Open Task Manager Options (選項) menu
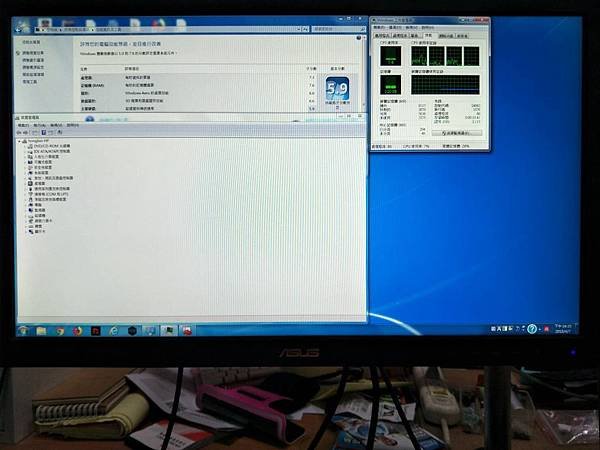The height and width of the screenshot is (450, 600). (395, 28)
